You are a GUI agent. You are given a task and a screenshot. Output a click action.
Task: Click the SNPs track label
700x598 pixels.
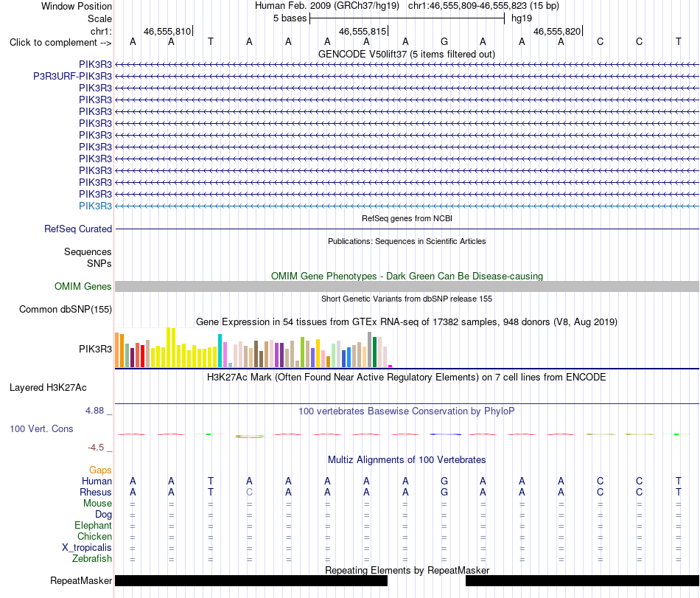[x=99, y=263]
